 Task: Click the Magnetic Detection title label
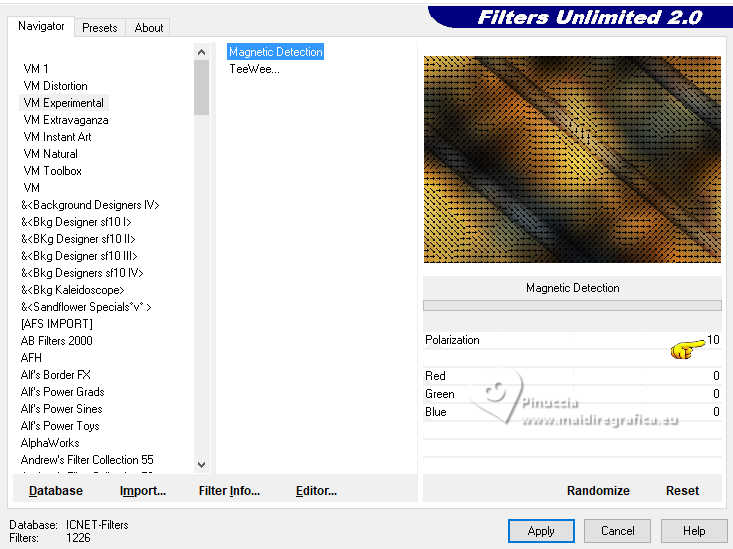coord(572,288)
